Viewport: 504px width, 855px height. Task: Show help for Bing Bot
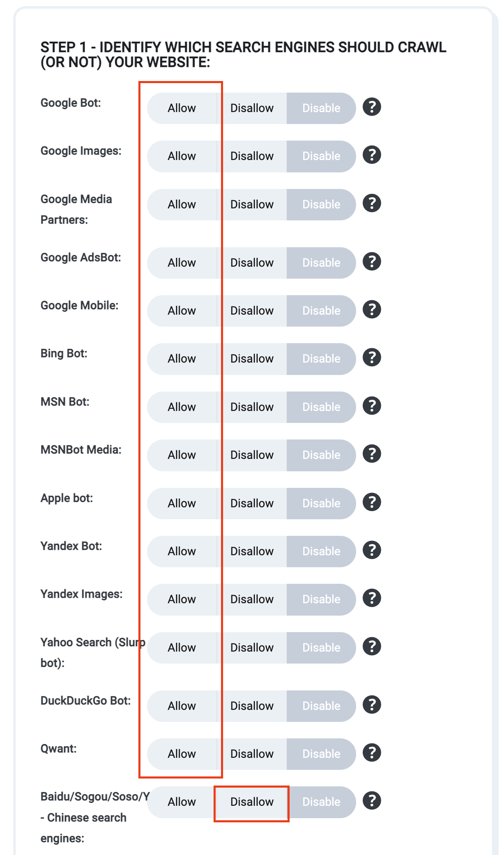click(x=372, y=358)
